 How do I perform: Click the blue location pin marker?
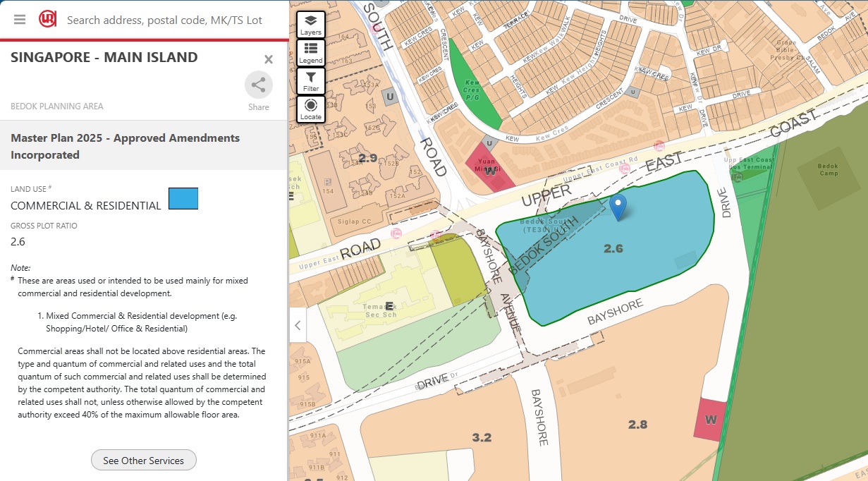[x=618, y=207]
